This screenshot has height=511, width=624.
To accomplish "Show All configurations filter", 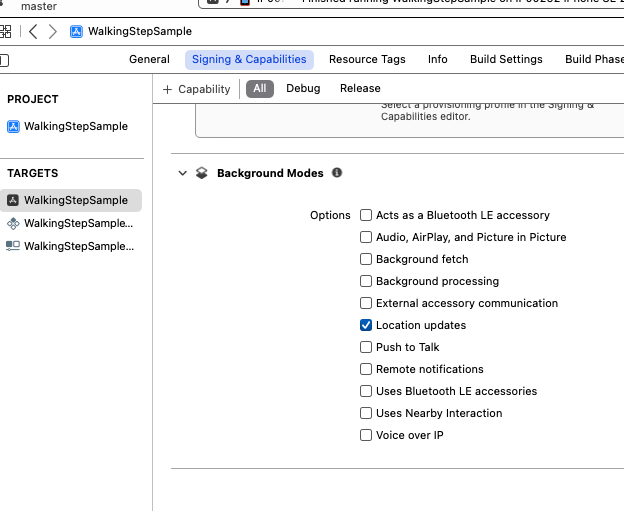I will click(x=260, y=88).
